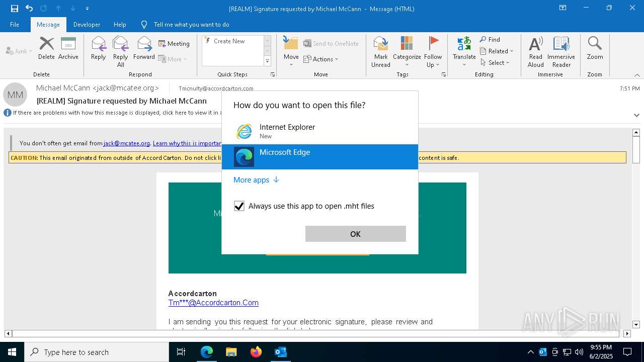This screenshot has height=362, width=644.
Task: Send message to OneNote
Action: coord(331,44)
